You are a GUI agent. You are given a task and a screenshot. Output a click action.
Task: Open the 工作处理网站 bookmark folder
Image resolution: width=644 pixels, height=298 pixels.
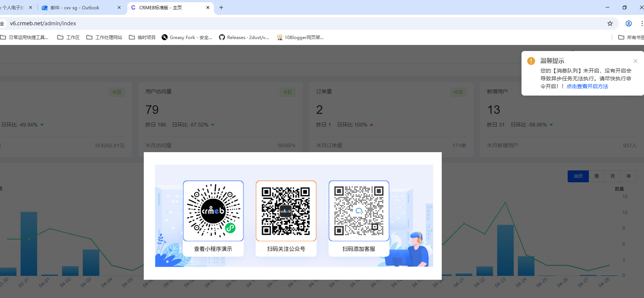pyautogui.click(x=104, y=37)
